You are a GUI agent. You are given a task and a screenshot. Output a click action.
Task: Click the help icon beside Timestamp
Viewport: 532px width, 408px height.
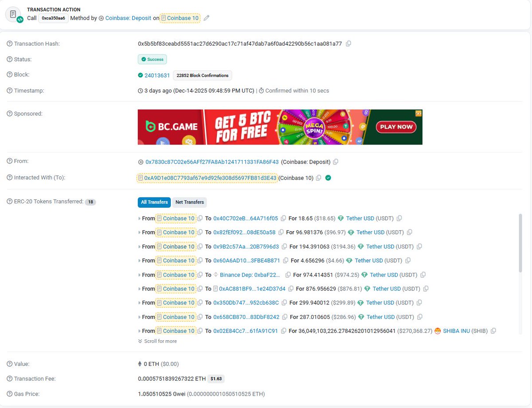pyautogui.click(x=10, y=91)
